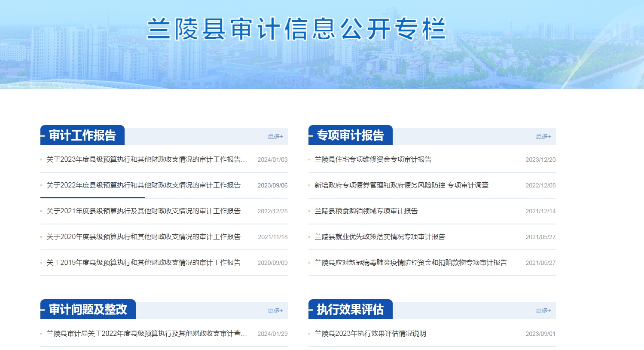
Task: Click date 2024/01/03
Action: click(272, 160)
